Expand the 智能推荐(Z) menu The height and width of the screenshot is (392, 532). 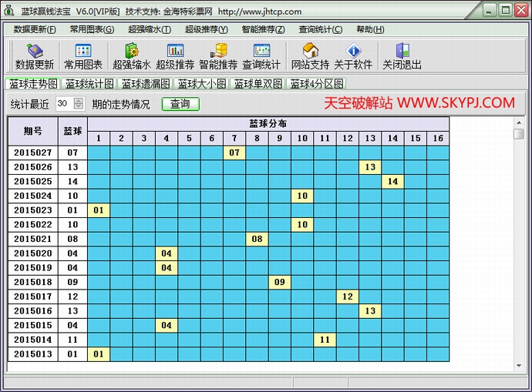[x=263, y=29]
